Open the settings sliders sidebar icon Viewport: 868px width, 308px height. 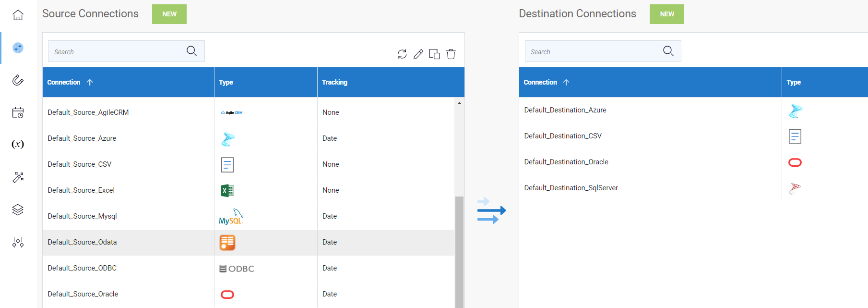point(18,242)
